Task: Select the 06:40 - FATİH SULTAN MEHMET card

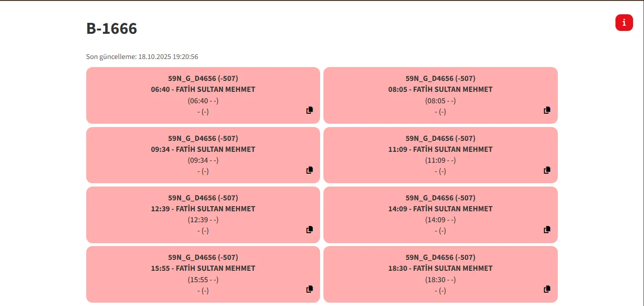Action: point(203,89)
